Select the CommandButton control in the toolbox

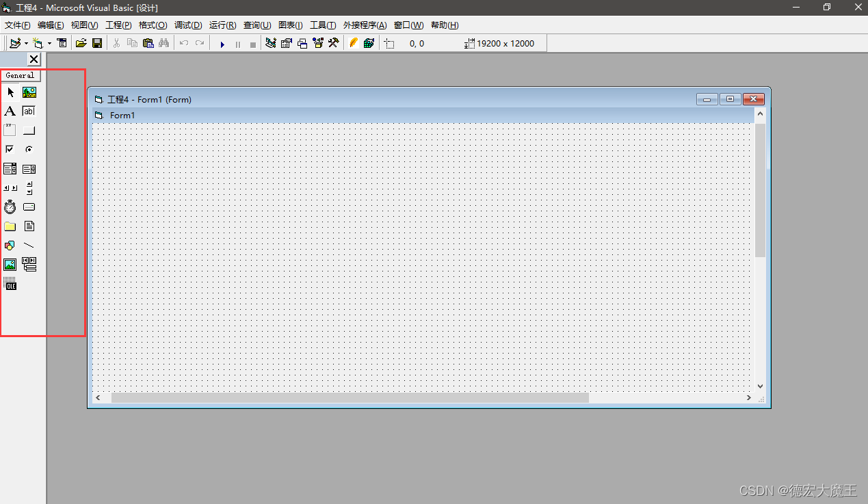pyautogui.click(x=29, y=130)
